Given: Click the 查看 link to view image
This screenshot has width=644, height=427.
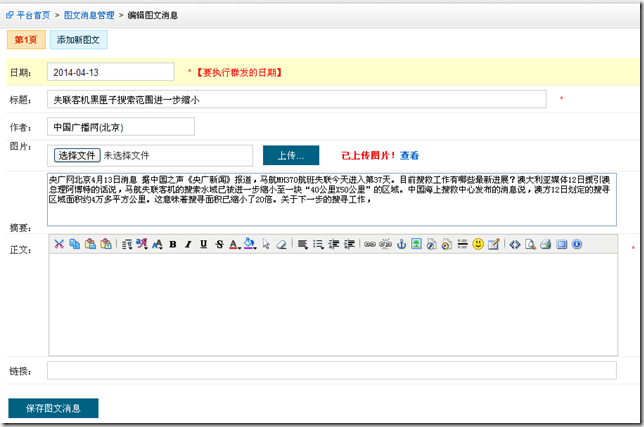Looking at the screenshot, I should pos(409,155).
